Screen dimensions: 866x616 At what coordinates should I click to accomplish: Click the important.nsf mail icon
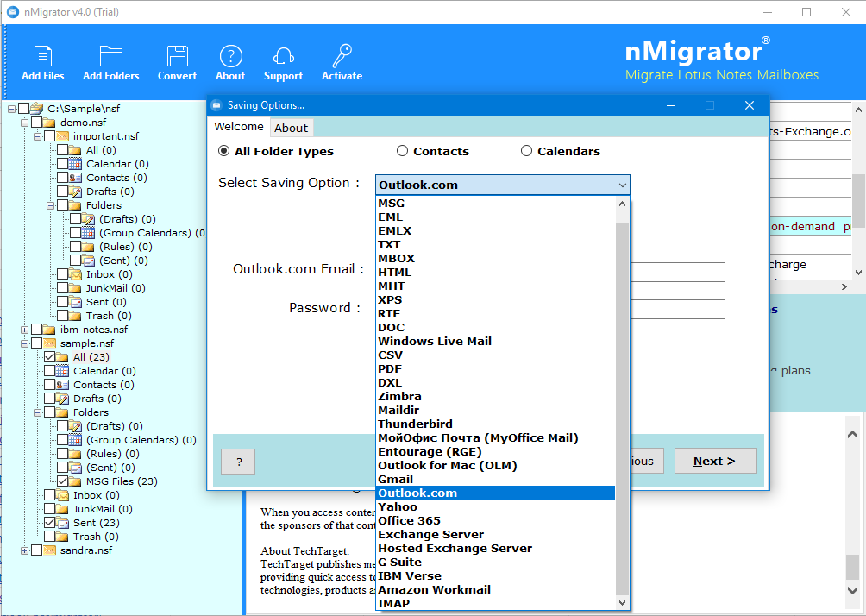(62, 136)
